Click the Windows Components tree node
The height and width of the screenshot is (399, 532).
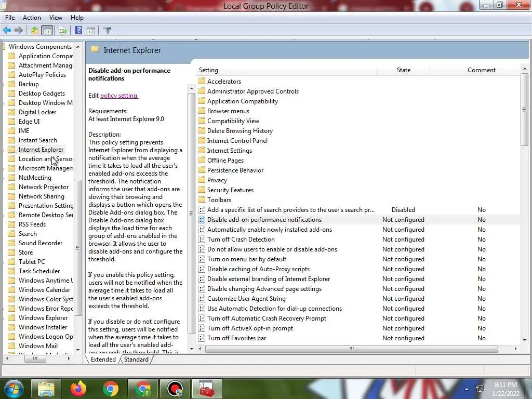pyautogui.click(x=40, y=46)
